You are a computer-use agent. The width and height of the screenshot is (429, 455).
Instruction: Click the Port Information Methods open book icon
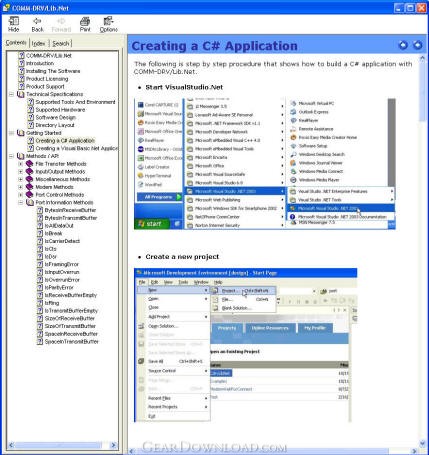point(30,202)
